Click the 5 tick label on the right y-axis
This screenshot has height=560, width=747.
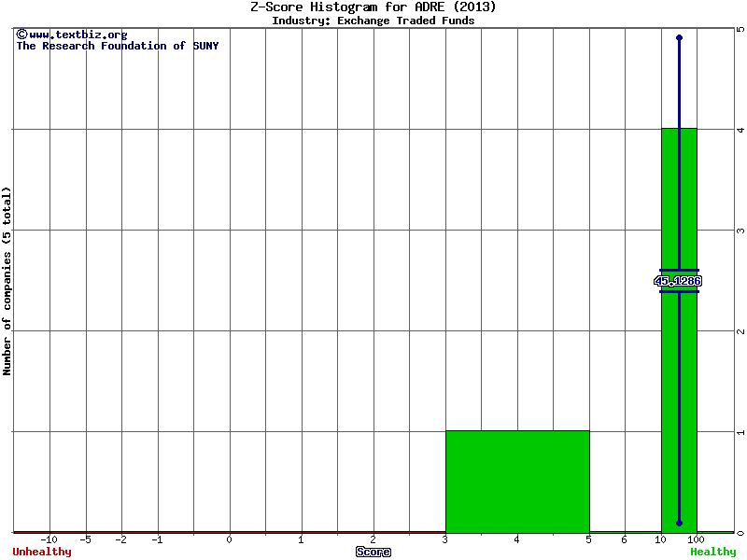coord(740,29)
